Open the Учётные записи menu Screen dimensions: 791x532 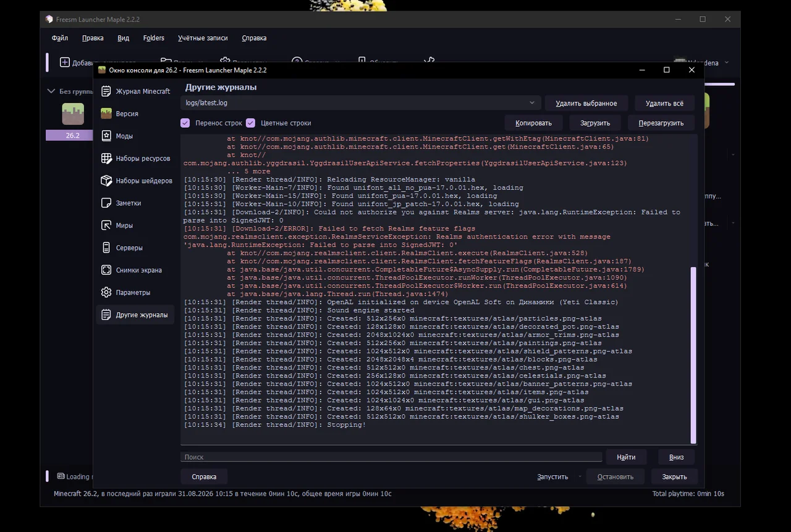click(203, 38)
